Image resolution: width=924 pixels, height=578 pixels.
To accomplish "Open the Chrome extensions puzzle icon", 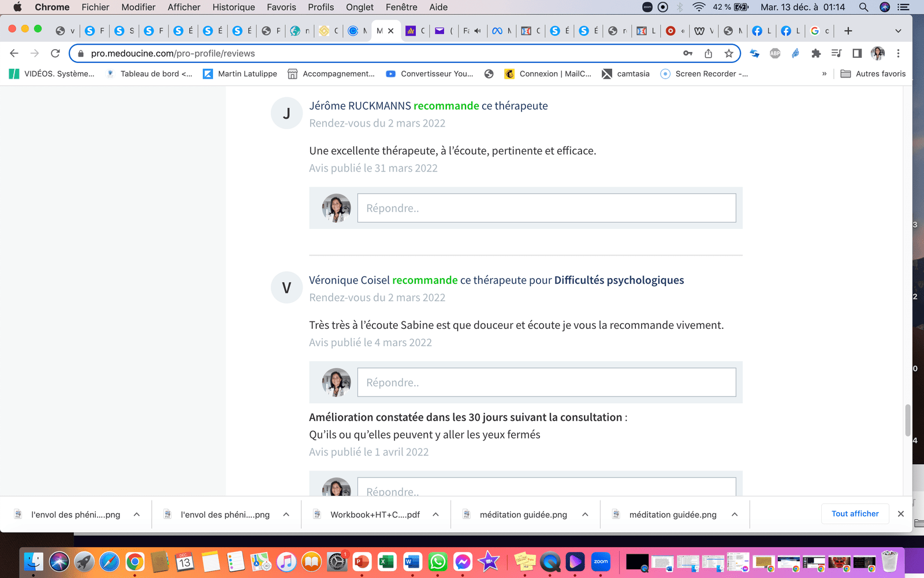I will coord(815,53).
